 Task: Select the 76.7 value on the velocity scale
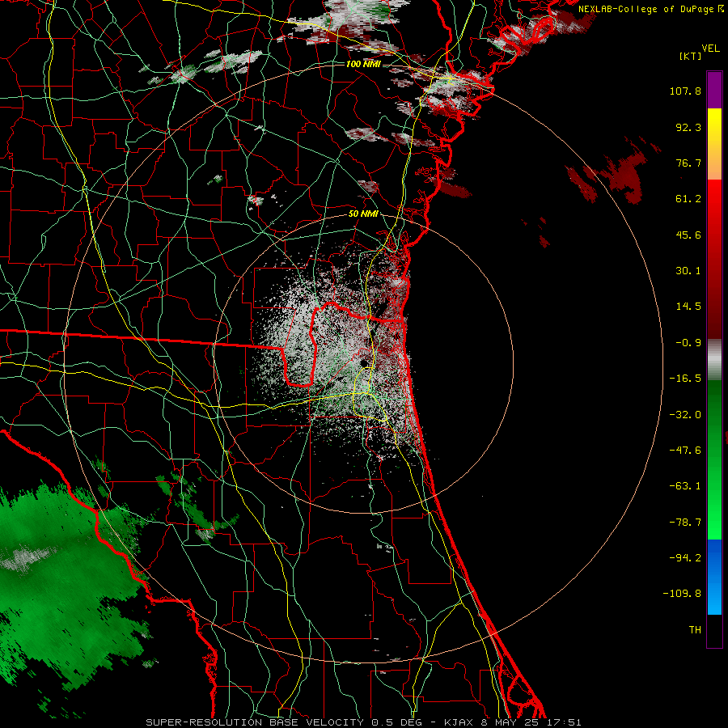pyautogui.click(x=688, y=163)
